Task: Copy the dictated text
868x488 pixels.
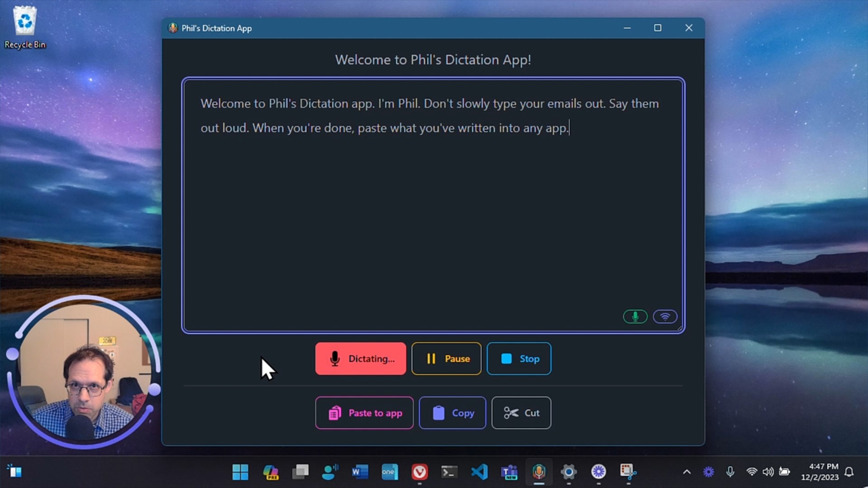Action: coord(453,413)
